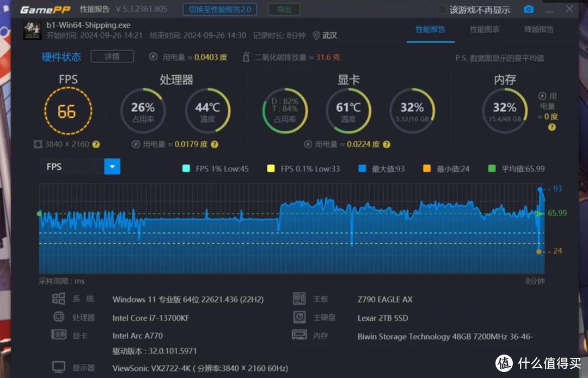
Task: Click the CO2 emission bottle icon
Action: coord(246,57)
